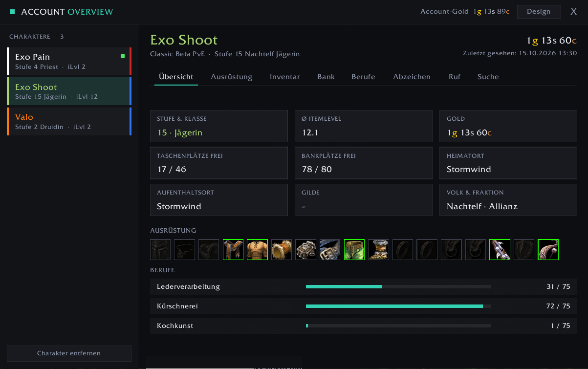Switch to the Übersicht tab
This screenshot has height=369, width=588.
176,77
